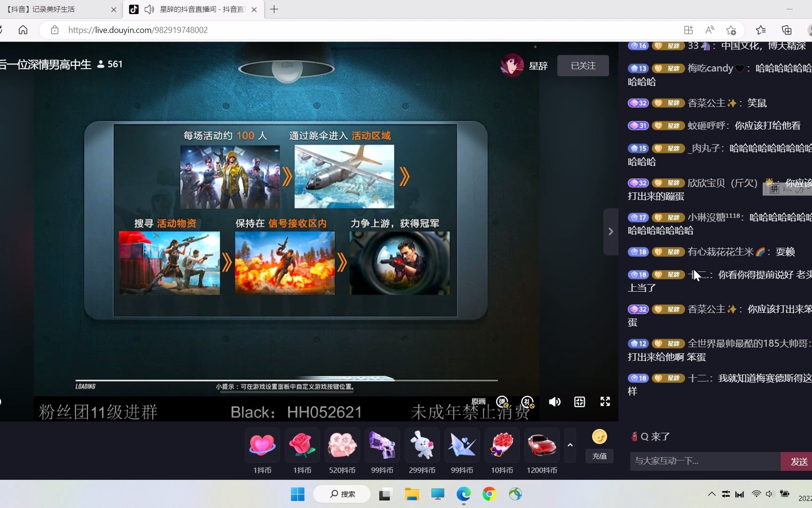Open the taskbar monitor app icon
The width and height of the screenshot is (812, 508).
click(x=437, y=494)
